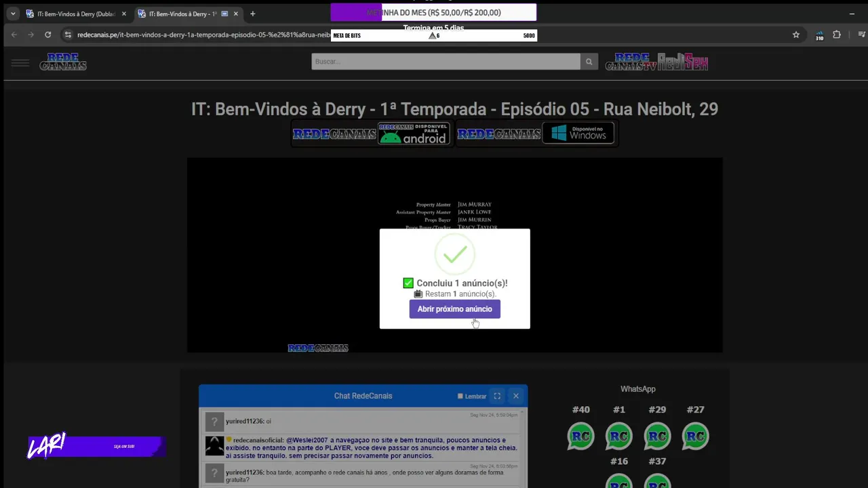868x488 pixels.
Task: Focus the Buscar search field
Action: pyautogui.click(x=446, y=62)
